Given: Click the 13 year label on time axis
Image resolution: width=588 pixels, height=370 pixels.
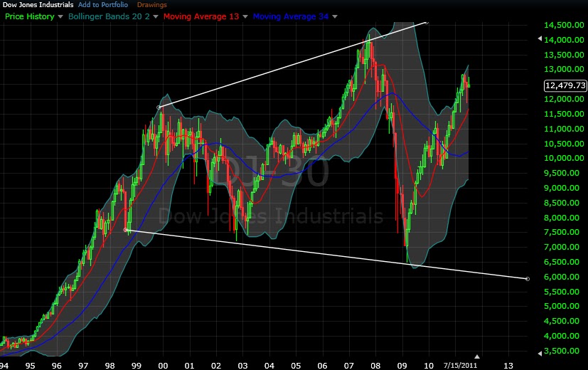Looking at the screenshot, I should [x=508, y=366].
